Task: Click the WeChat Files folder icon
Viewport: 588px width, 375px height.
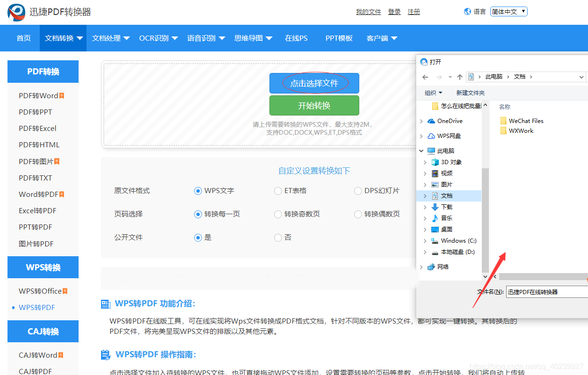Action: pos(503,121)
